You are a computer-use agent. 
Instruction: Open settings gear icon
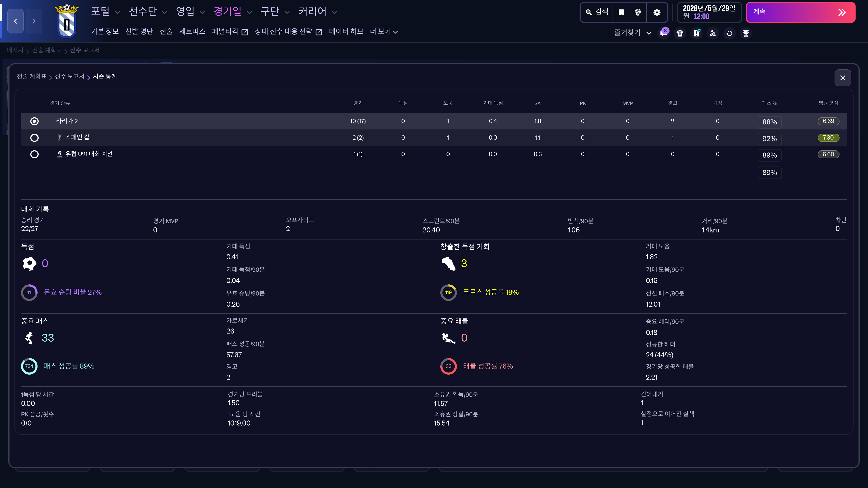(657, 12)
